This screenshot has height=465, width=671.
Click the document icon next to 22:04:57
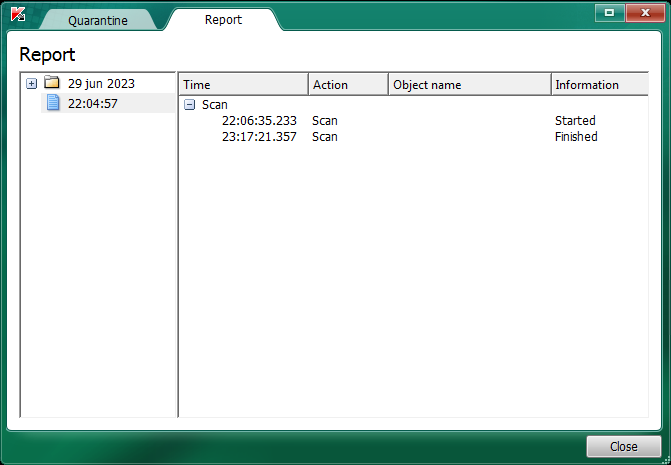click(53, 103)
